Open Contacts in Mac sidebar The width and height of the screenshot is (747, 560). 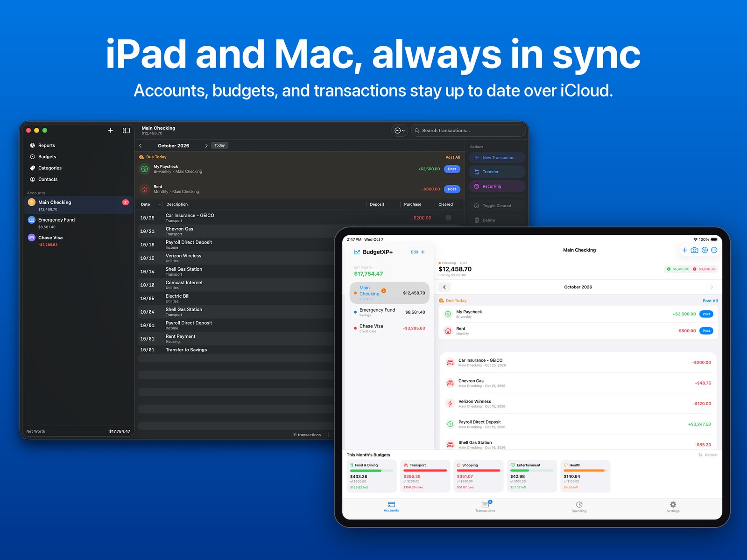(x=78, y=179)
